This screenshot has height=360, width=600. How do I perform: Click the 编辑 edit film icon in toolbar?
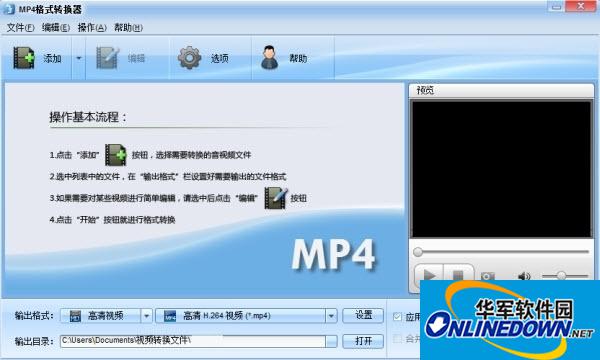coord(107,58)
